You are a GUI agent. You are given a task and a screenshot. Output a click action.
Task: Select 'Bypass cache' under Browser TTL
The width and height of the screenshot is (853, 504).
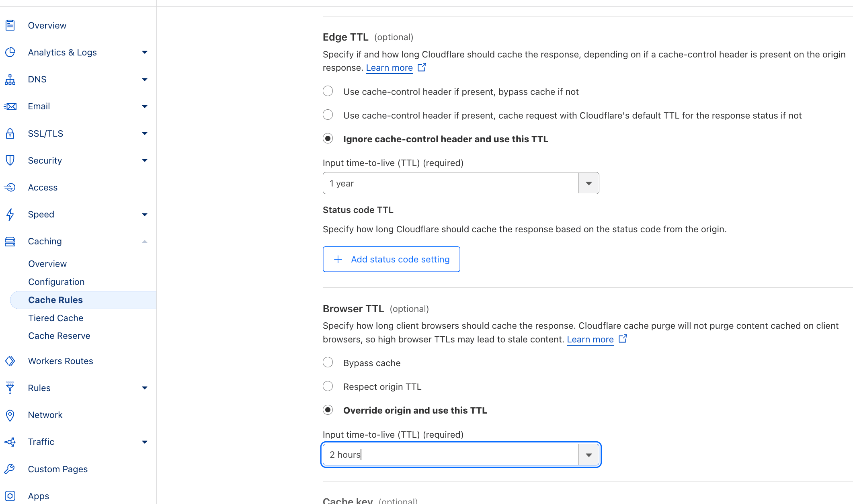(x=329, y=363)
